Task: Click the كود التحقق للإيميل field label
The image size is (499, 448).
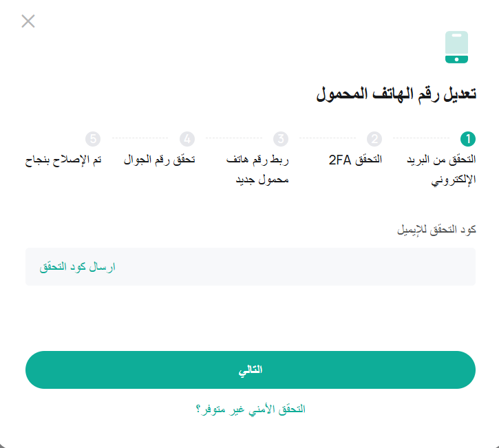Action: point(436,230)
